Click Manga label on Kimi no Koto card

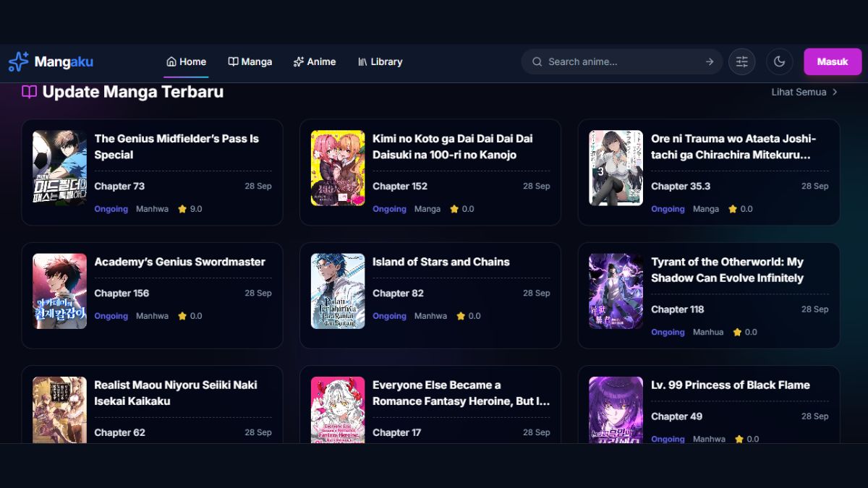click(427, 209)
